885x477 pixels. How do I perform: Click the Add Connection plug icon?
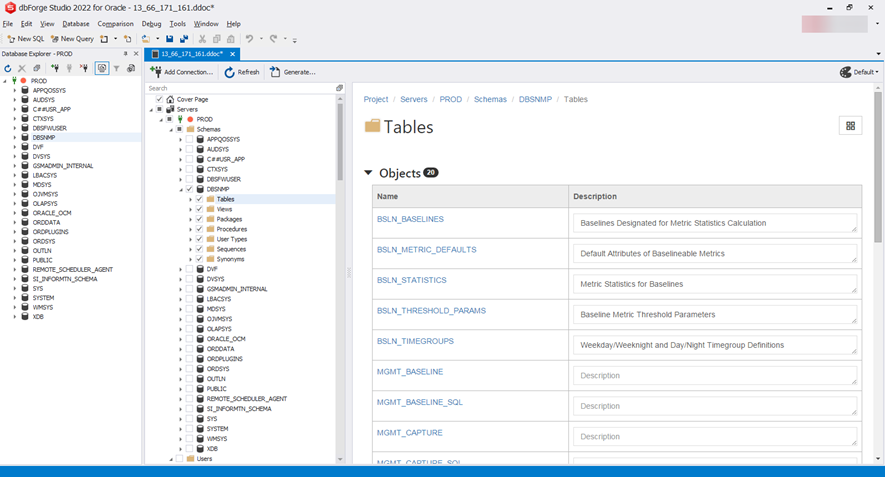click(155, 72)
